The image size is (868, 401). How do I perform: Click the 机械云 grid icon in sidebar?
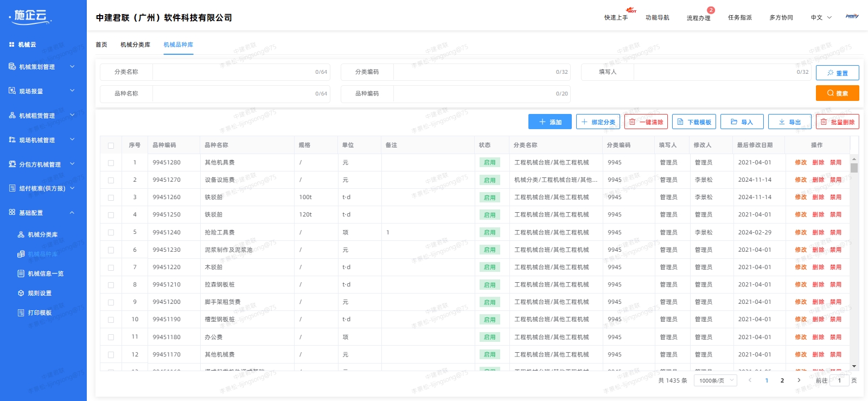[x=11, y=44]
